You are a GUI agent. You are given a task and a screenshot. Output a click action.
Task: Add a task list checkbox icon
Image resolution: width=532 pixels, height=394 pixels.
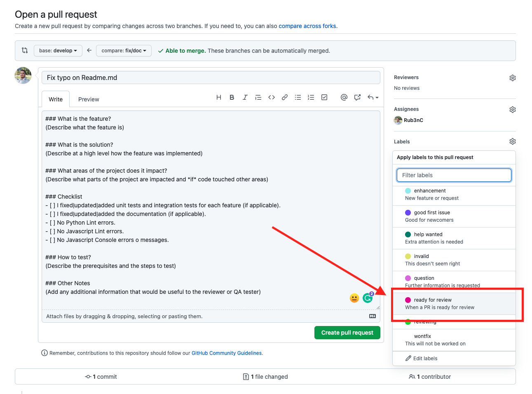(324, 97)
